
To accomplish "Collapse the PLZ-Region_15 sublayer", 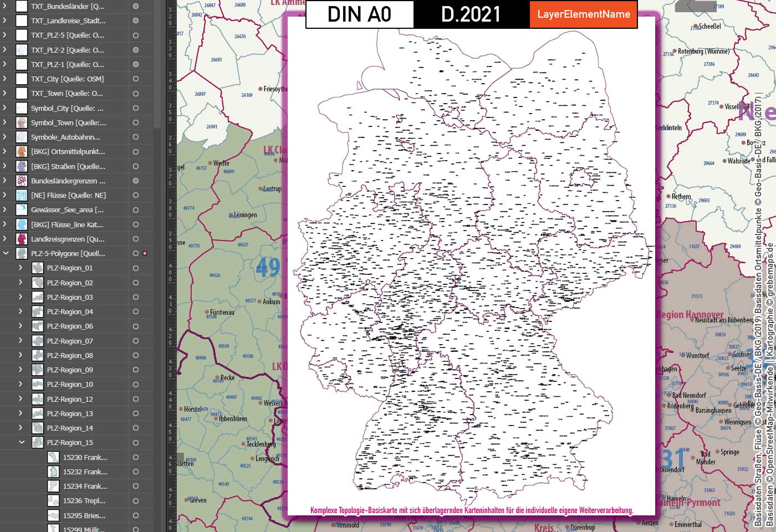I will [22, 442].
